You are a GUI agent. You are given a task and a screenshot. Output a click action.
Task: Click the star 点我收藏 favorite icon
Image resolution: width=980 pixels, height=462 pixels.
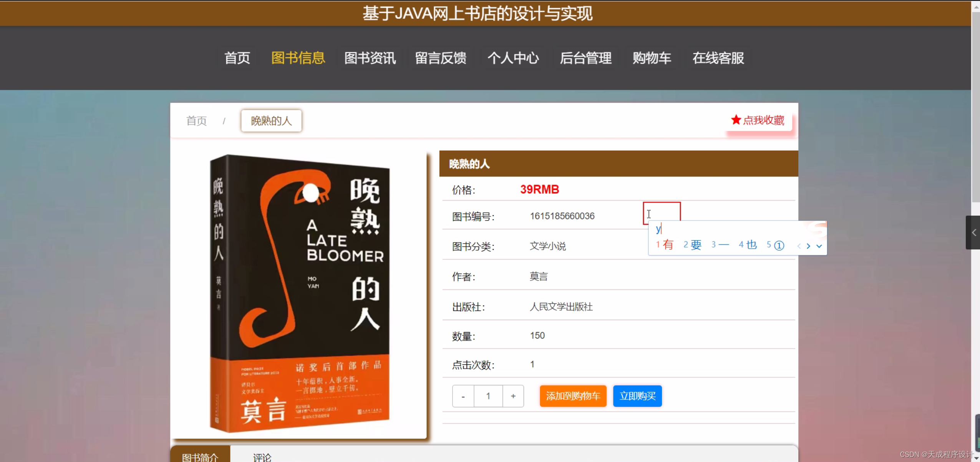[x=735, y=120]
